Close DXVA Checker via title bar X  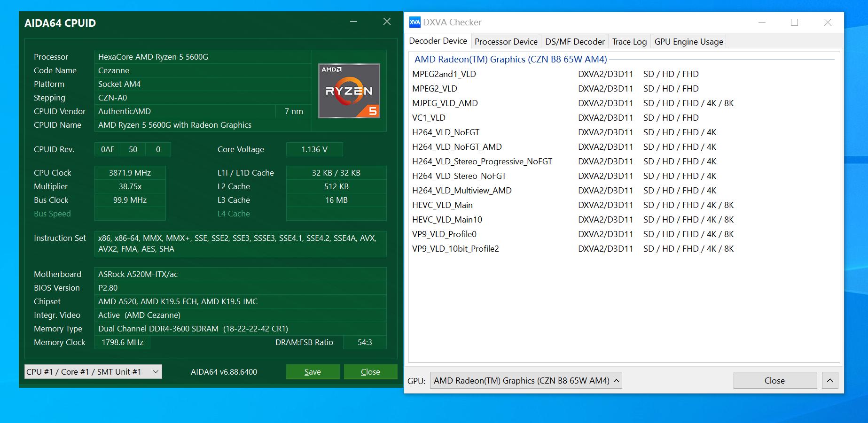(828, 22)
